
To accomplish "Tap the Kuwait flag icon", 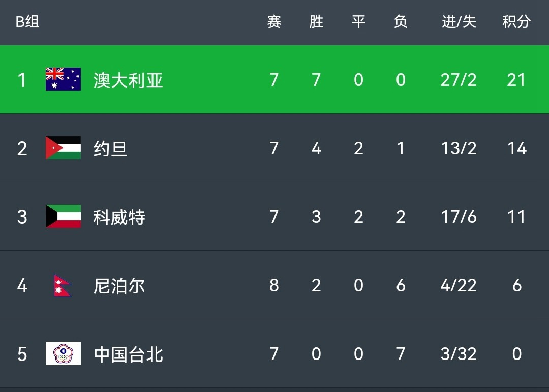I will 63,216.
